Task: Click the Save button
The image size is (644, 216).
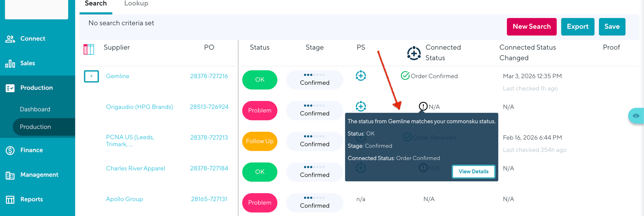Action: (x=612, y=27)
